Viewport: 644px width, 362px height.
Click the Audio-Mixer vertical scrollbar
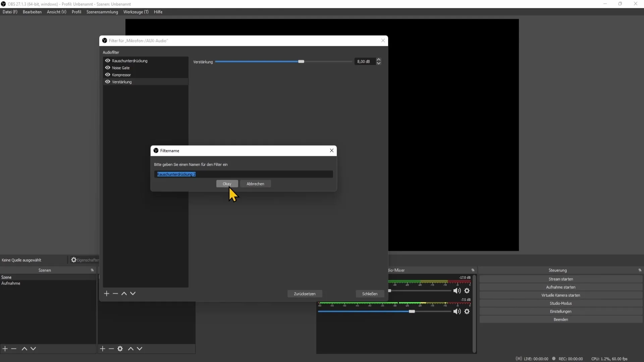point(474,314)
